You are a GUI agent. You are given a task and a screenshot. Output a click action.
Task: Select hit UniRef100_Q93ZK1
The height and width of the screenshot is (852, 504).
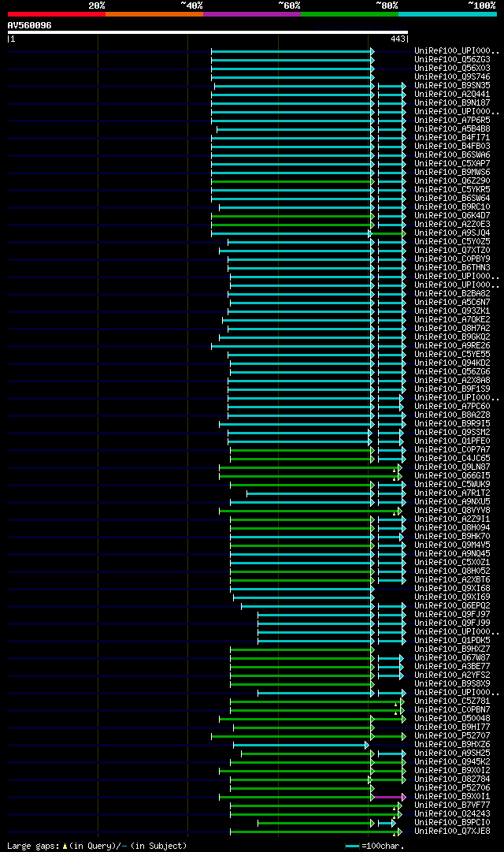tap(452, 312)
